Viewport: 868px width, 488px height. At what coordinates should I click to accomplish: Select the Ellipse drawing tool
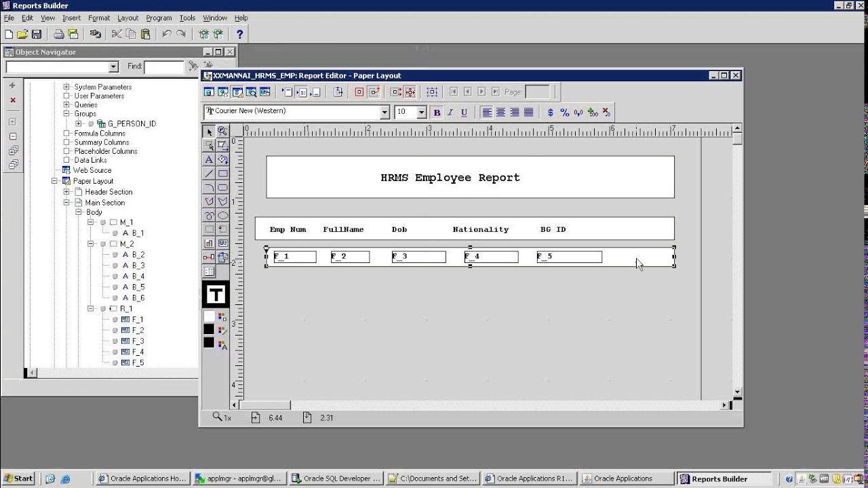[x=222, y=216]
